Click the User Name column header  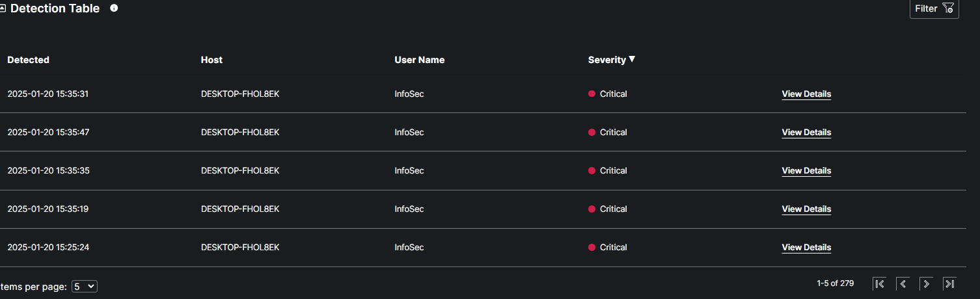[x=419, y=60]
